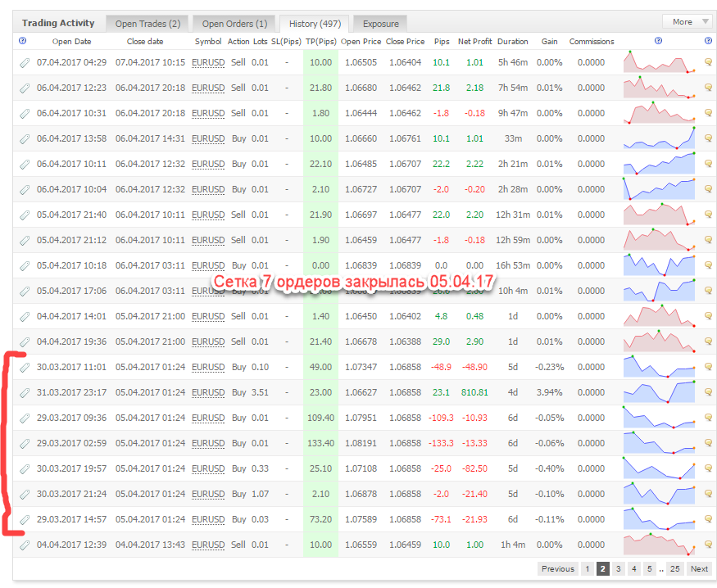Sort by the Pips column header
717x588 pixels.
coord(442,42)
